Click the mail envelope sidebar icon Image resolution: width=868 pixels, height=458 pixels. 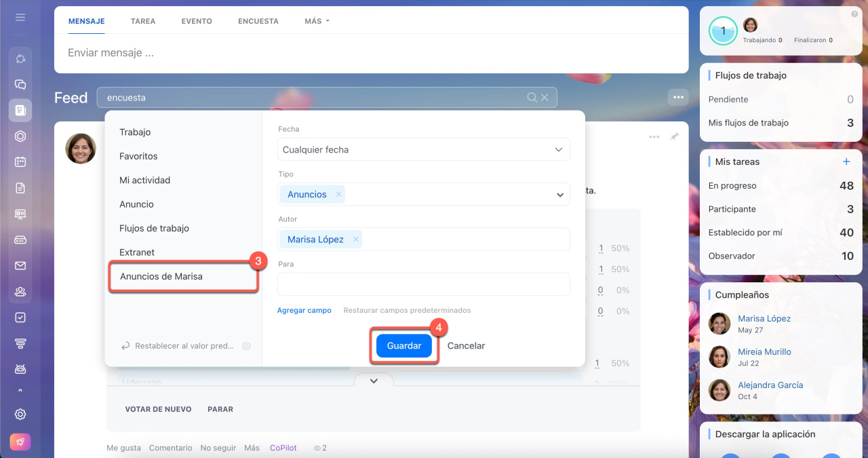tap(20, 265)
